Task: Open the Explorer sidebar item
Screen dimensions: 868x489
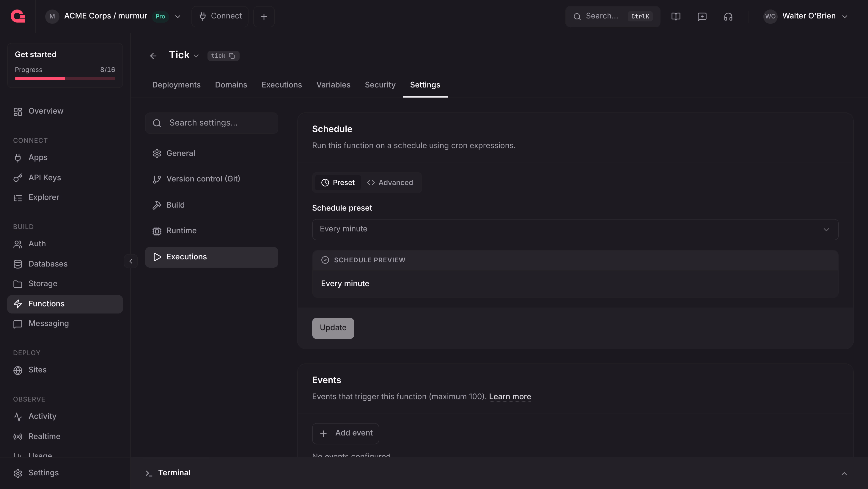Action: tap(65, 197)
